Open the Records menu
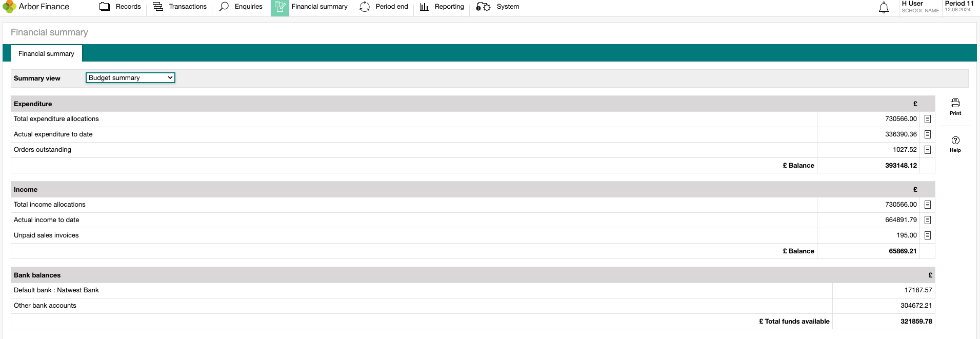Viewport: 980px width, 339px height. coord(128,7)
